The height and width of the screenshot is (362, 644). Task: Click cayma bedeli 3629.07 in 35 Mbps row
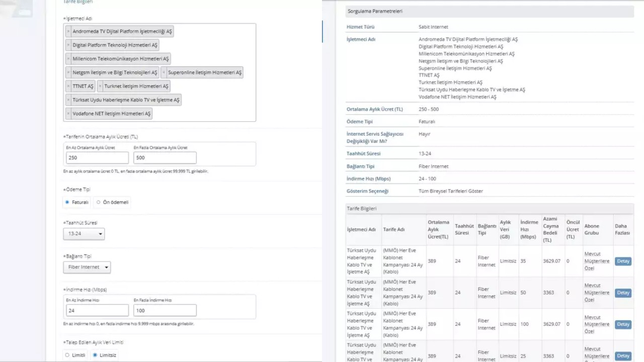click(x=551, y=261)
